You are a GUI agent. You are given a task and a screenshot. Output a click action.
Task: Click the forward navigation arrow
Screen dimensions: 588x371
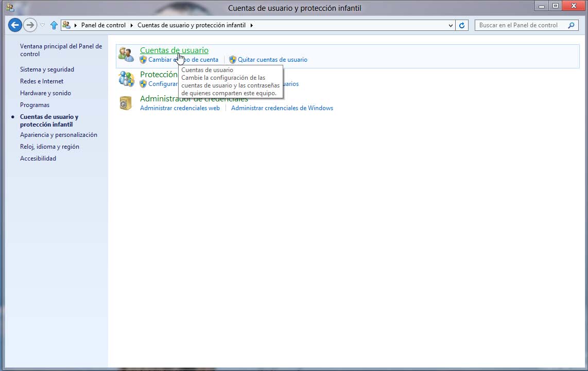[x=30, y=25]
